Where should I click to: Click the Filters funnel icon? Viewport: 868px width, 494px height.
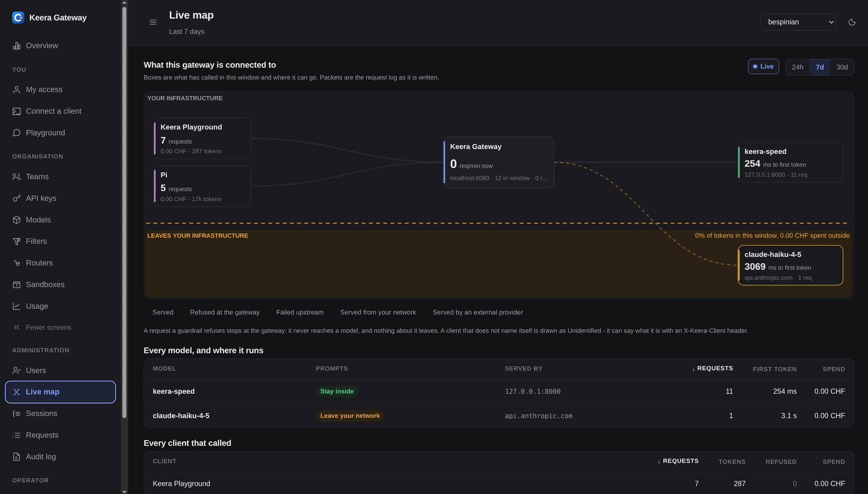[17, 242]
